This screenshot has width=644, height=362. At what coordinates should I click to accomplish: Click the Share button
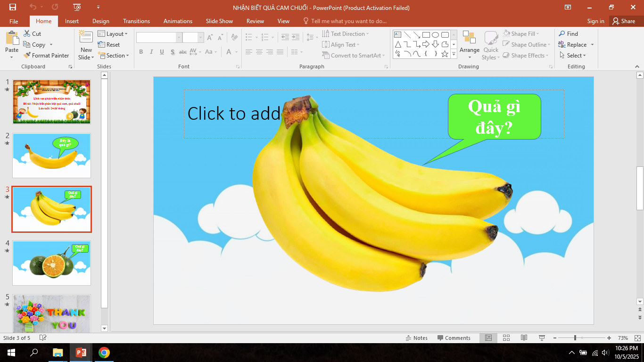623,21
